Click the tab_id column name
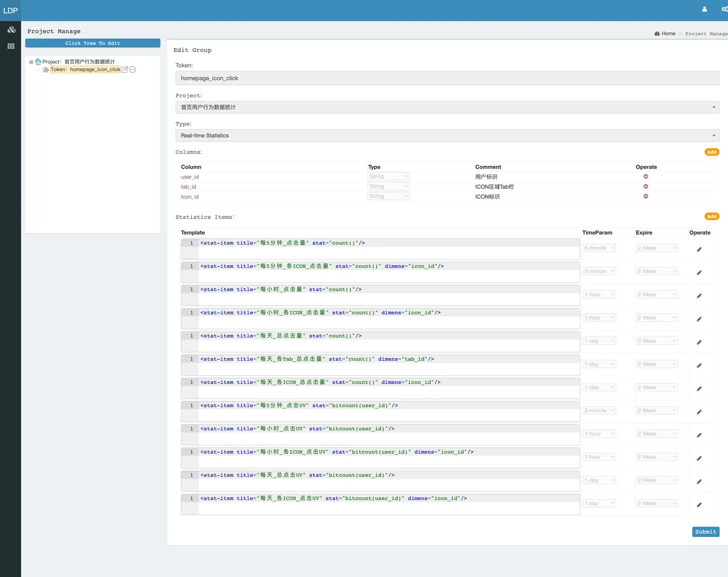This screenshot has width=728, height=577. click(188, 187)
